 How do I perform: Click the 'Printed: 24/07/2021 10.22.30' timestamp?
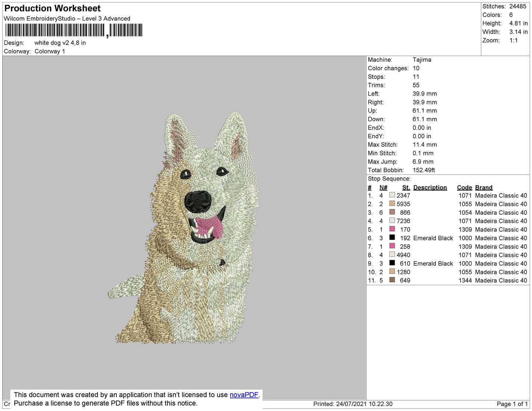353,404
